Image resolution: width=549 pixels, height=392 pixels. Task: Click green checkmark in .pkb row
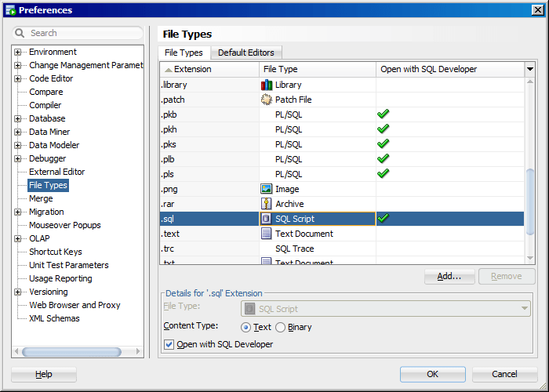[384, 114]
